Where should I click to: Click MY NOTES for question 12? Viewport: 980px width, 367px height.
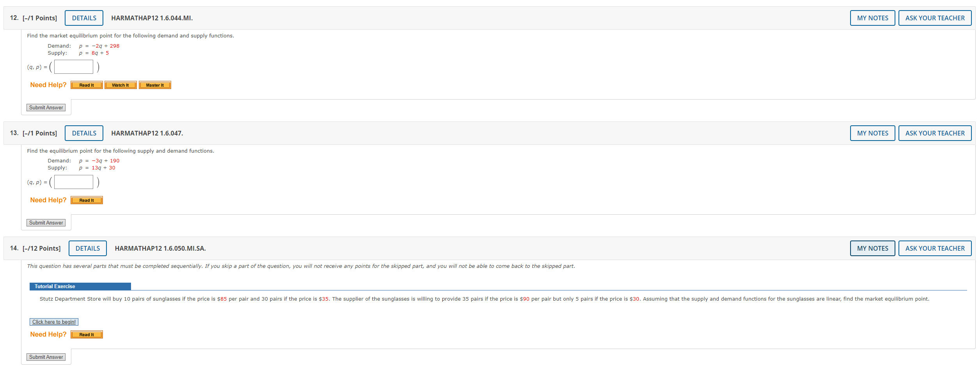point(872,18)
